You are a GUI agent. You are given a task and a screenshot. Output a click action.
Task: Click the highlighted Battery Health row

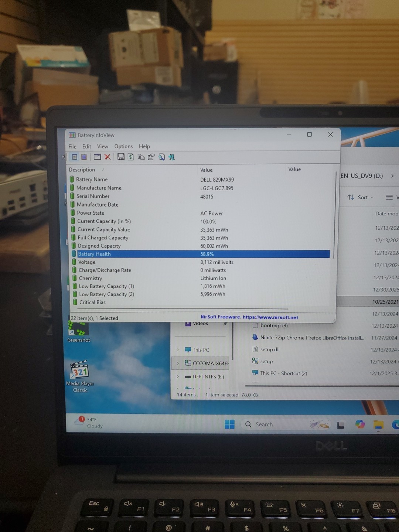[x=200, y=254]
